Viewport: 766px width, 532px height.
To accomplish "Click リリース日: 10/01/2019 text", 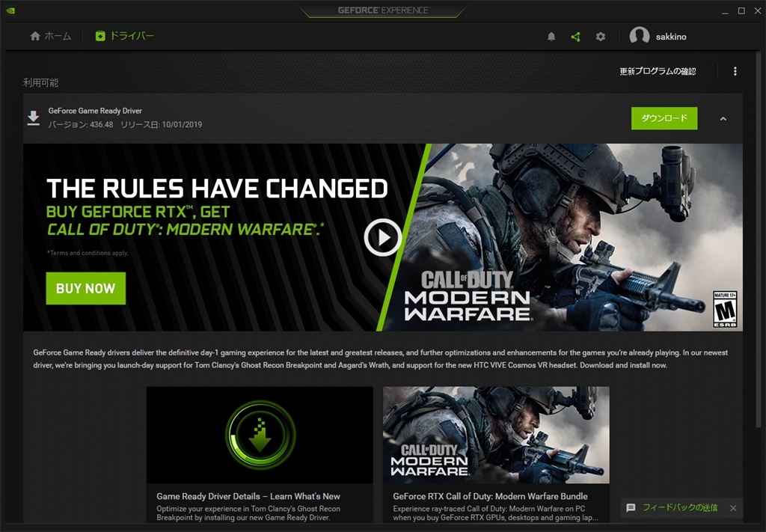I will click(x=162, y=124).
